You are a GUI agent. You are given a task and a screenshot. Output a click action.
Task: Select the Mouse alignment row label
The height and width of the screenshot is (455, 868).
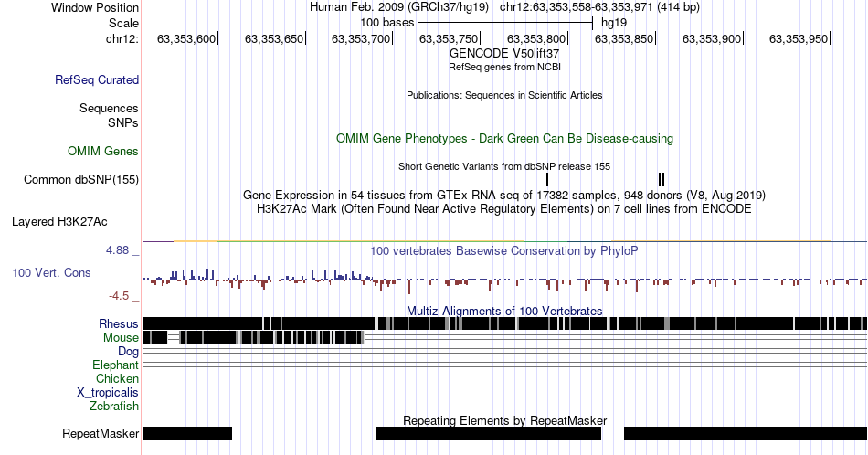click(121, 338)
